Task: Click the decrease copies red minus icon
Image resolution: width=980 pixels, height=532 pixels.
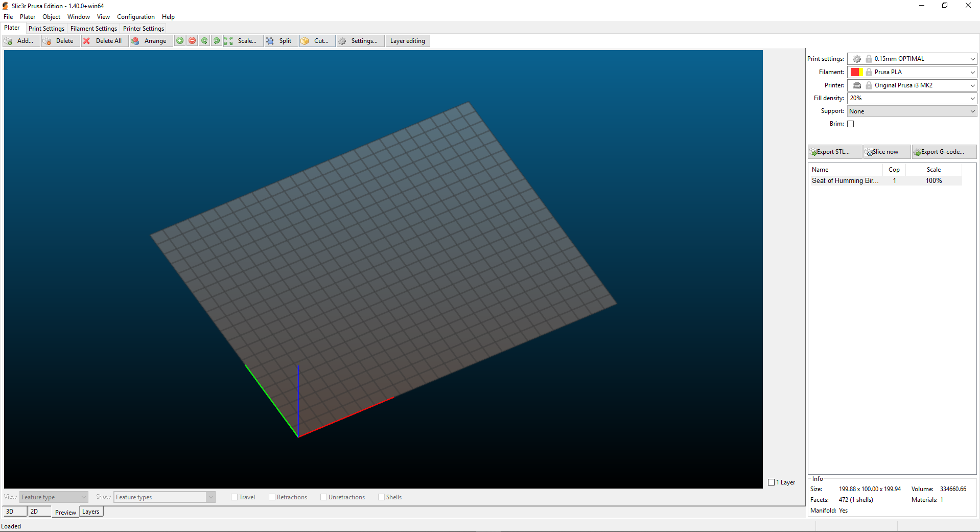Action: coord(192,41)
